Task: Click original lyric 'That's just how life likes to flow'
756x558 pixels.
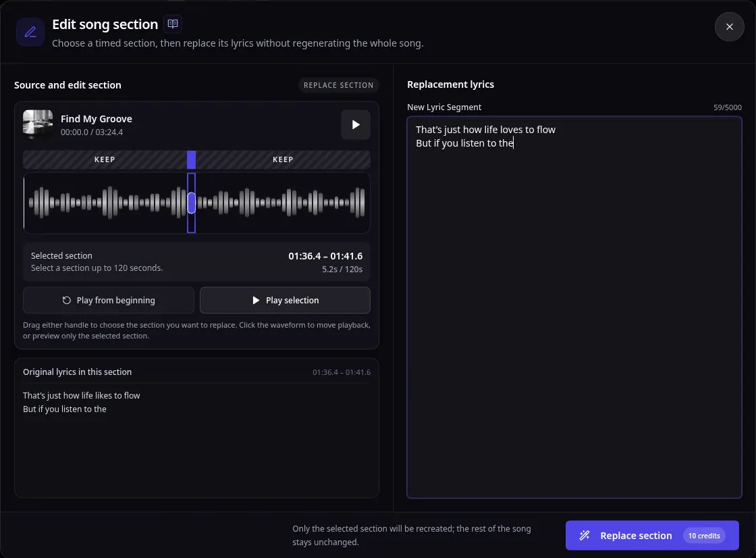Action: coord(82,395)
